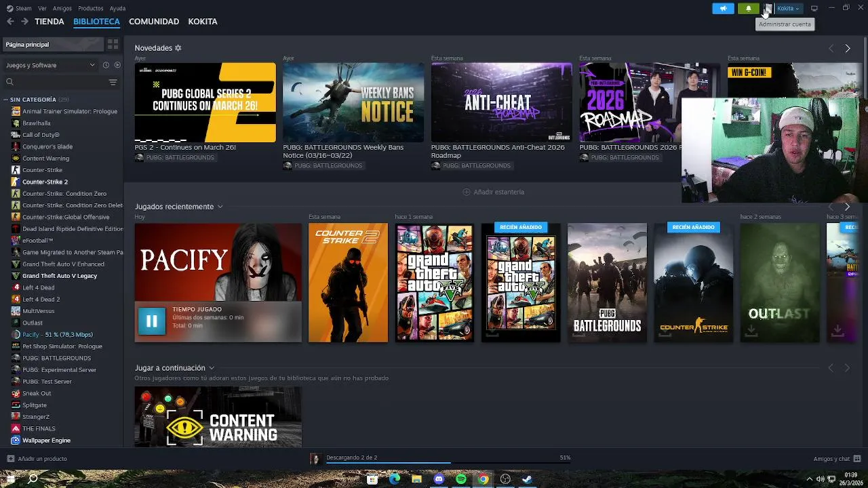Open the download thumbnail in bottom bar
Screen dimensions: 868x488
coord(315,459)
